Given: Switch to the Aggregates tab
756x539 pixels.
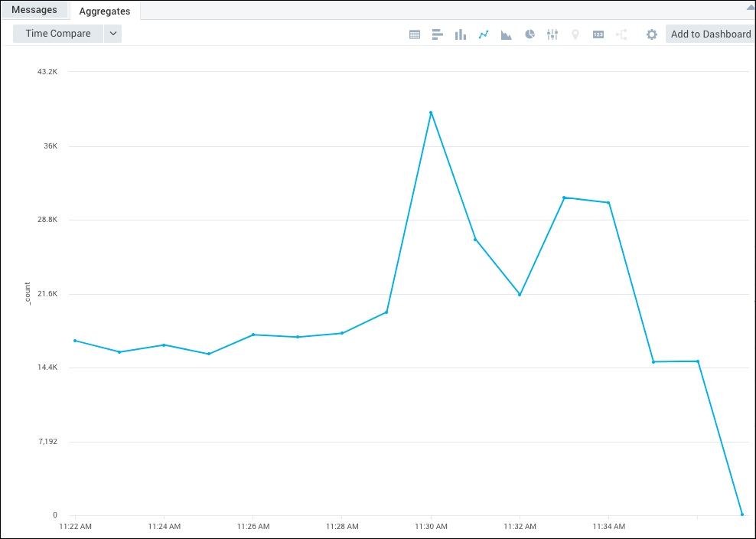Looking at the screenshot, I should pos(105,11).
